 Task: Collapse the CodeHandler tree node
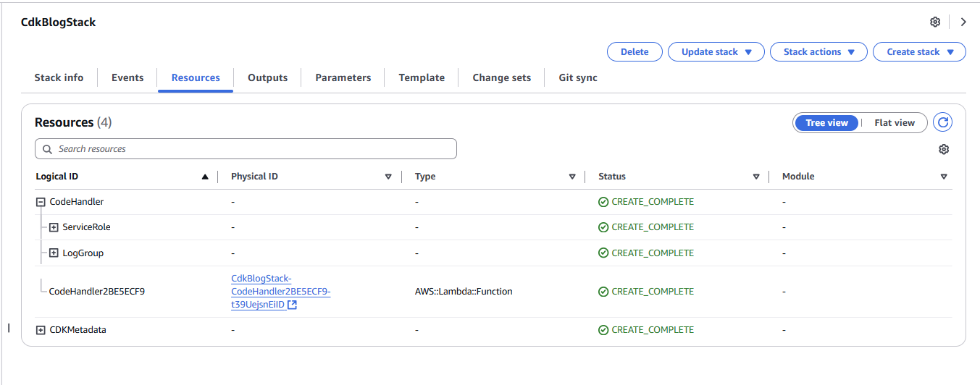click(41, 203)
